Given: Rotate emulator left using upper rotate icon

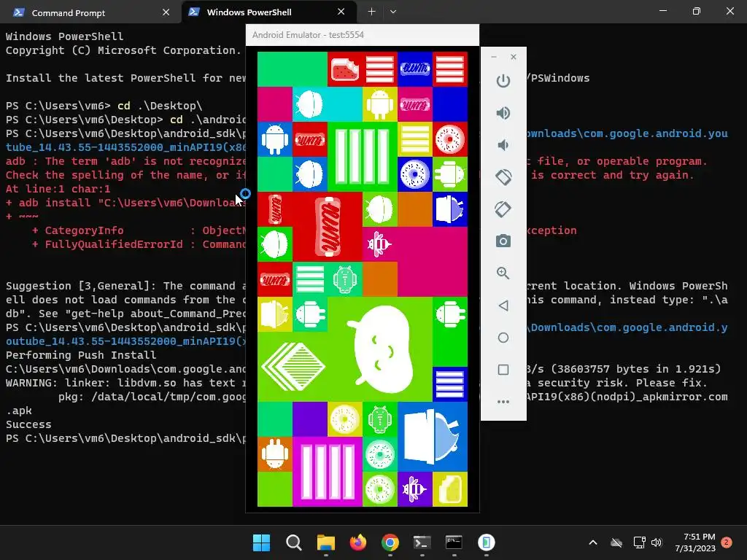Looking at the screenshot, I should [503, 177].
